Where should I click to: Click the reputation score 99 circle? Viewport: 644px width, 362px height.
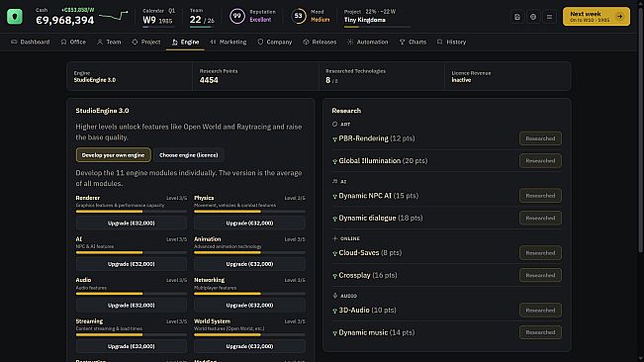coord(237,17)
